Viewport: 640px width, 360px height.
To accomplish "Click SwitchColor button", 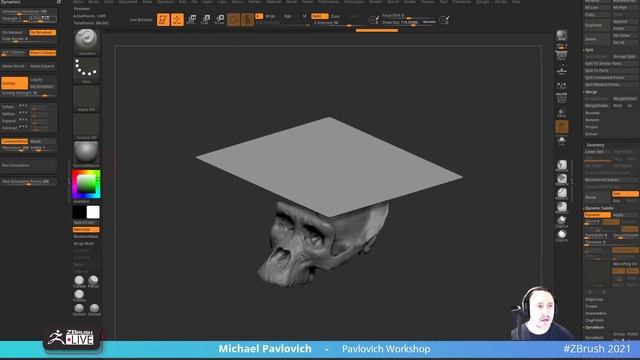I will 86,222.
